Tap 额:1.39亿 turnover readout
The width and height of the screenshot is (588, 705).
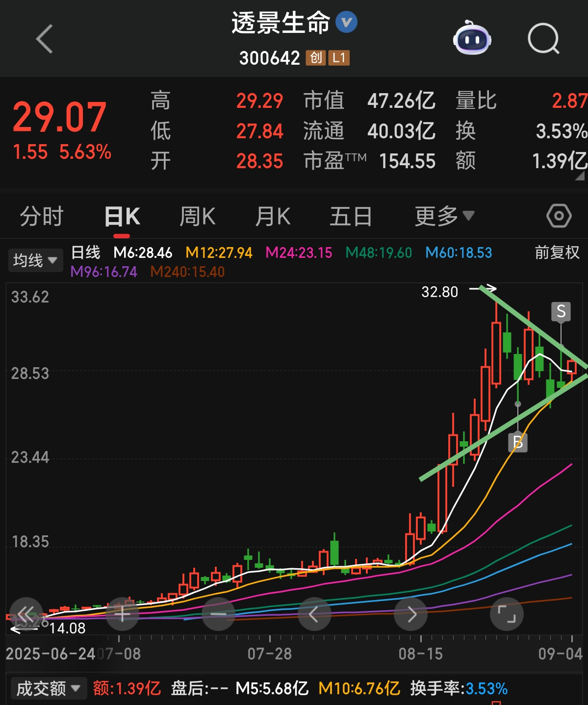127,688
